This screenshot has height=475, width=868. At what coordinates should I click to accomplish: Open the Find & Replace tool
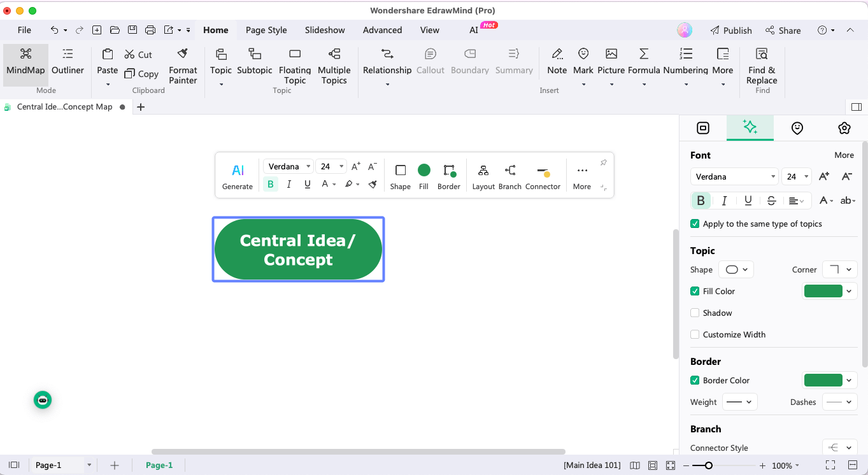762,66
